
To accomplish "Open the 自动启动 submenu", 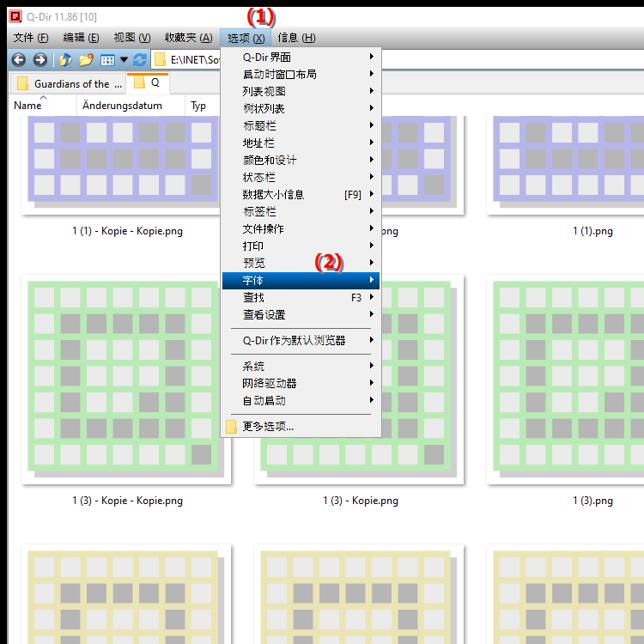I will pos(301,400).
